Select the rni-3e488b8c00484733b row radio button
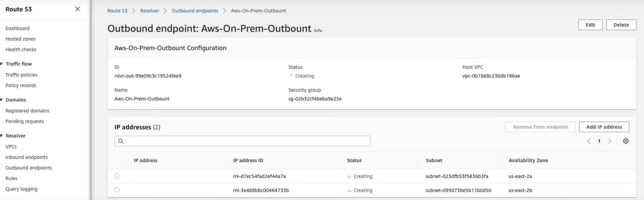The width and height of the screenshot is (644, 200). [117, 190]
